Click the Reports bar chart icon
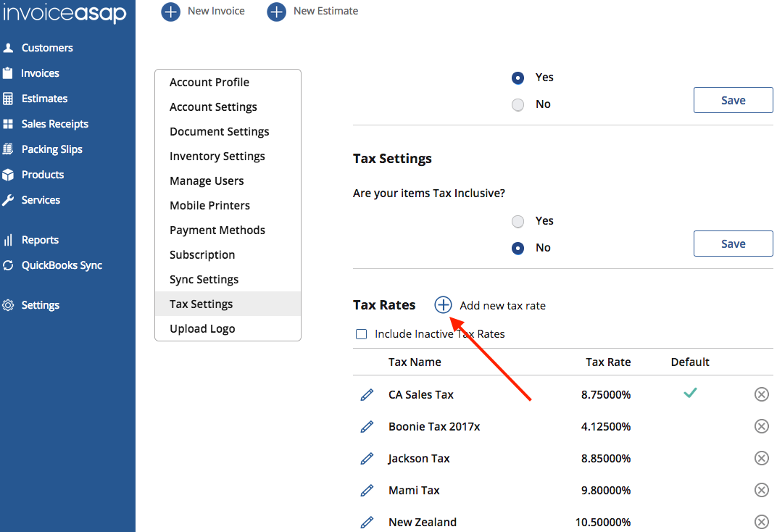 (8, 240)
